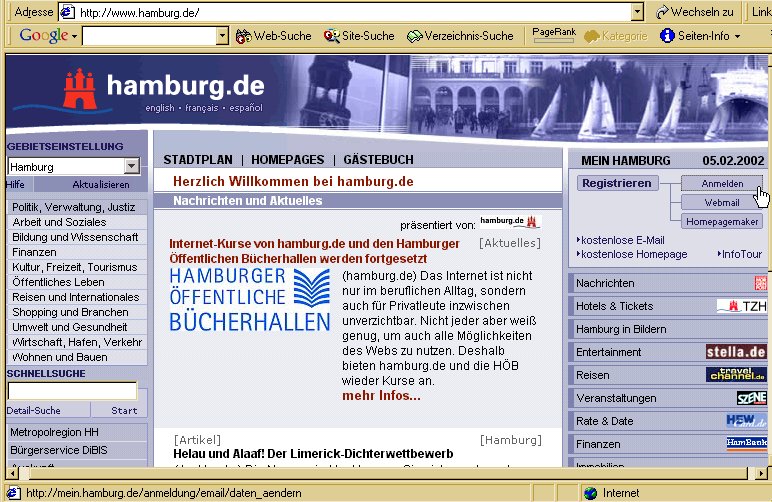Click the TZH Hotels & Tickets logo

pyautogui.click(x=740, y=306)
